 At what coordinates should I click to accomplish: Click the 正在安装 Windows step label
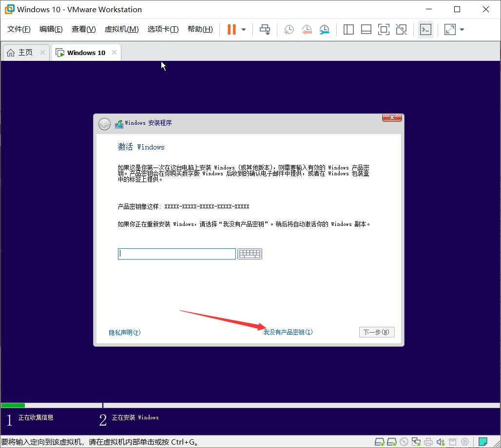point(135,417)
